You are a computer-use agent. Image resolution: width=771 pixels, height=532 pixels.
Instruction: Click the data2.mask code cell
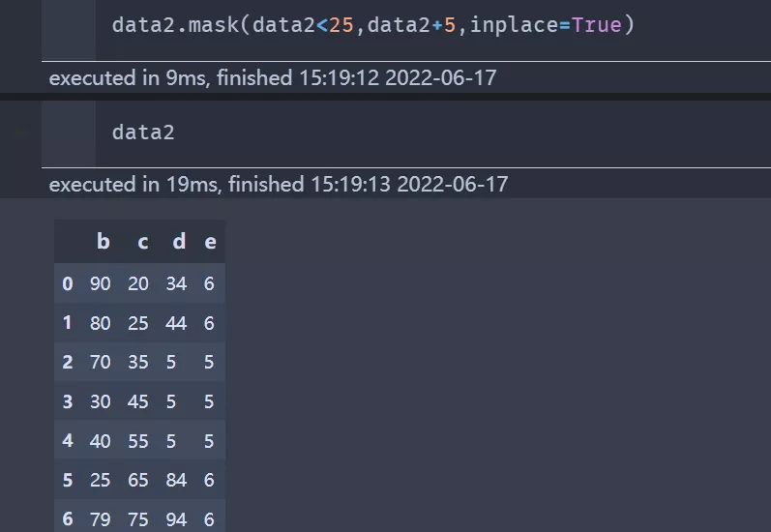[x=432, y=29]
